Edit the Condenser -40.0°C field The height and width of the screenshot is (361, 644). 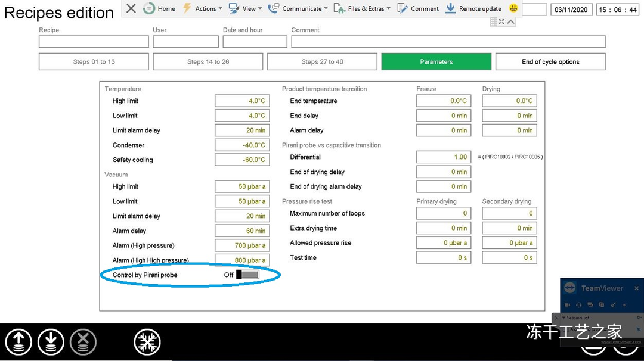click(242, 145)
